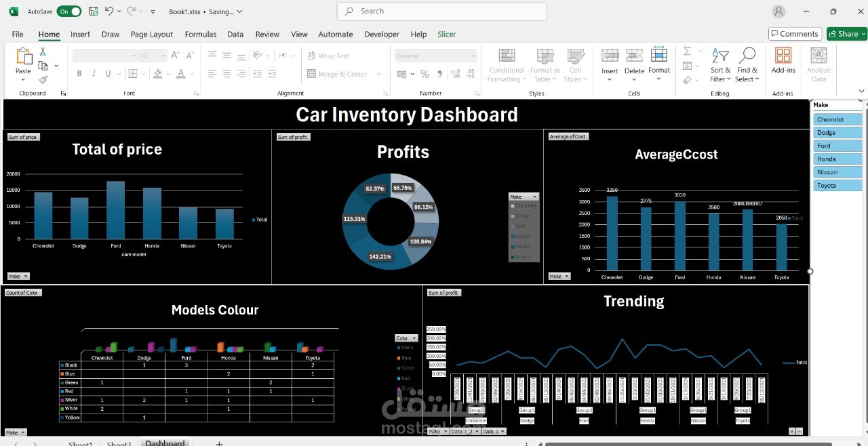Toggle Underline formatting
868x446 pixels.
click(108, 74)
